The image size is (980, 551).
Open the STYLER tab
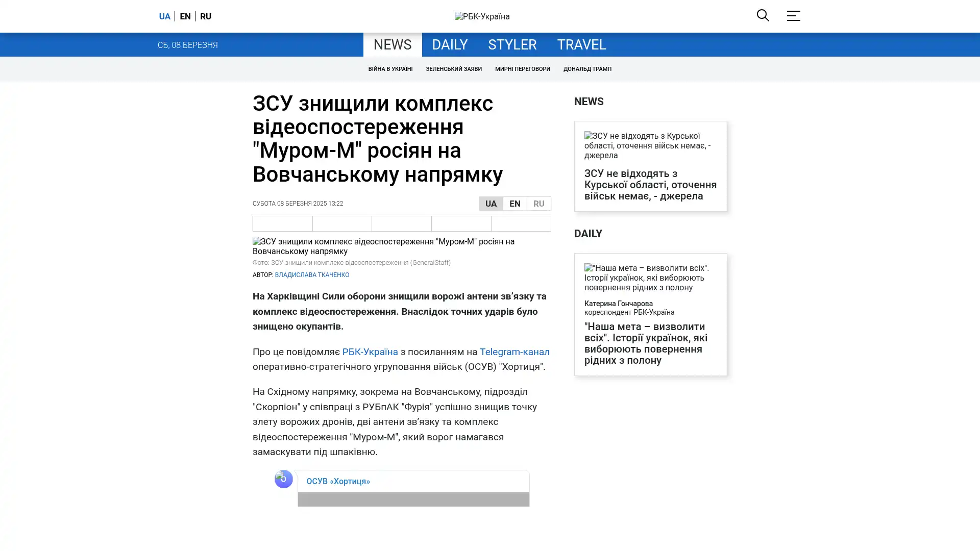(512, 45)
